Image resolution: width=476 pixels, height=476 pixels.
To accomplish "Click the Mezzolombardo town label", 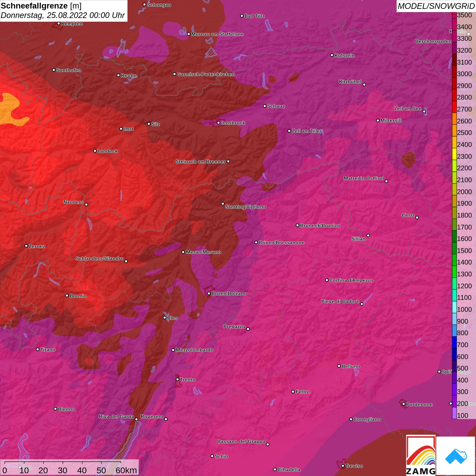I will click(x=194, y=350).
